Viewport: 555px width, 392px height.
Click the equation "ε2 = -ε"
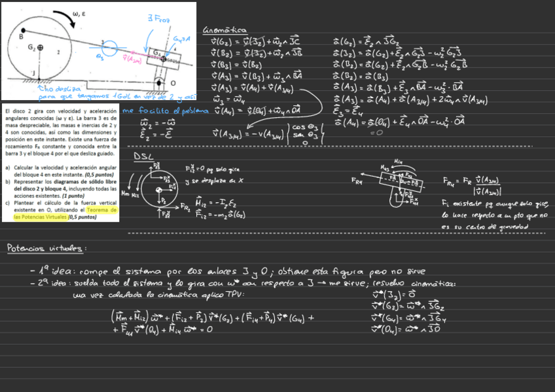click(156, 134)
